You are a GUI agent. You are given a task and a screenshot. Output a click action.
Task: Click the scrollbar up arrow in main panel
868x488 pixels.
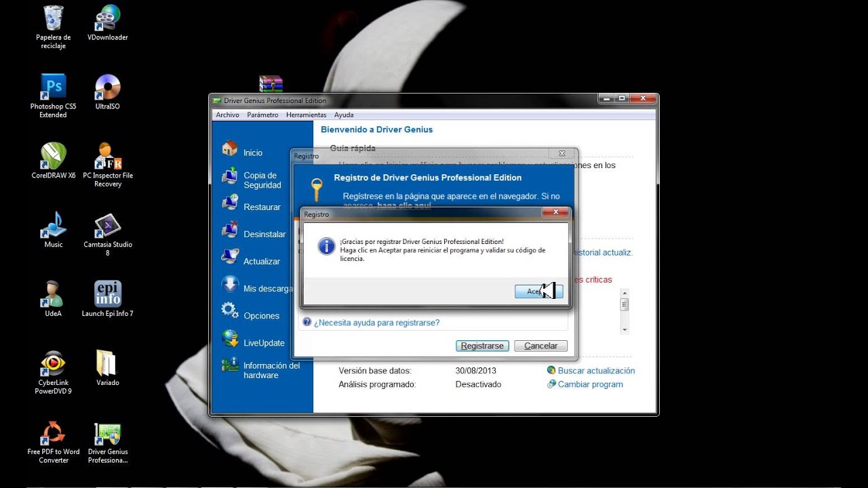point(625,293)
